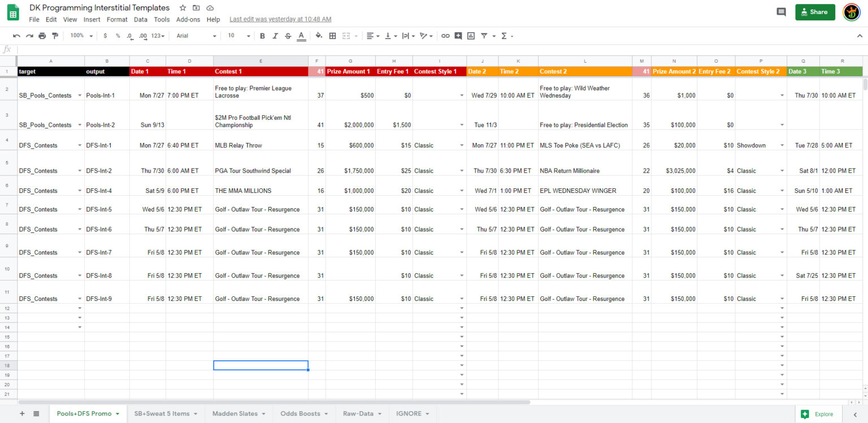868x423 pixels.
Task: Add a new sheet with plus button
Action: tap(23, 413)
